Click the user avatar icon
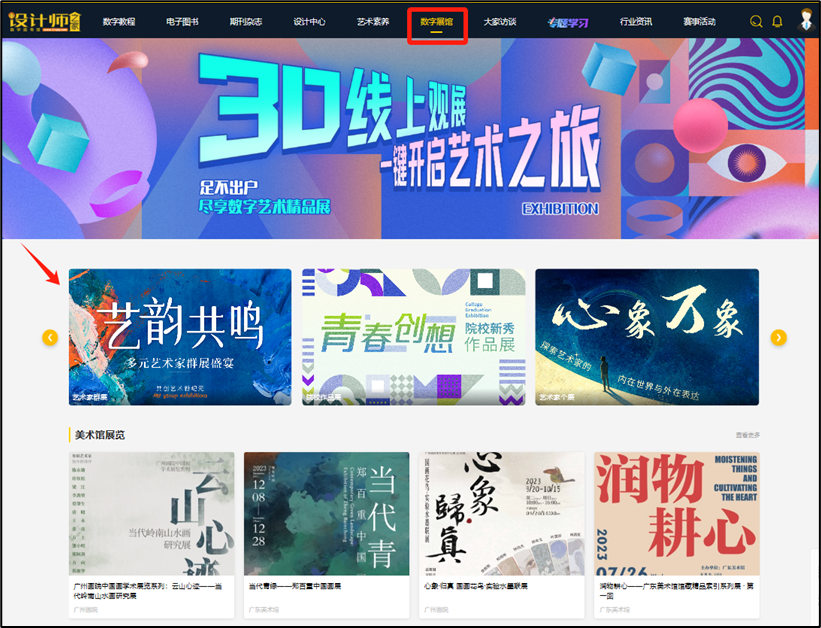 (x=806, y=20)
